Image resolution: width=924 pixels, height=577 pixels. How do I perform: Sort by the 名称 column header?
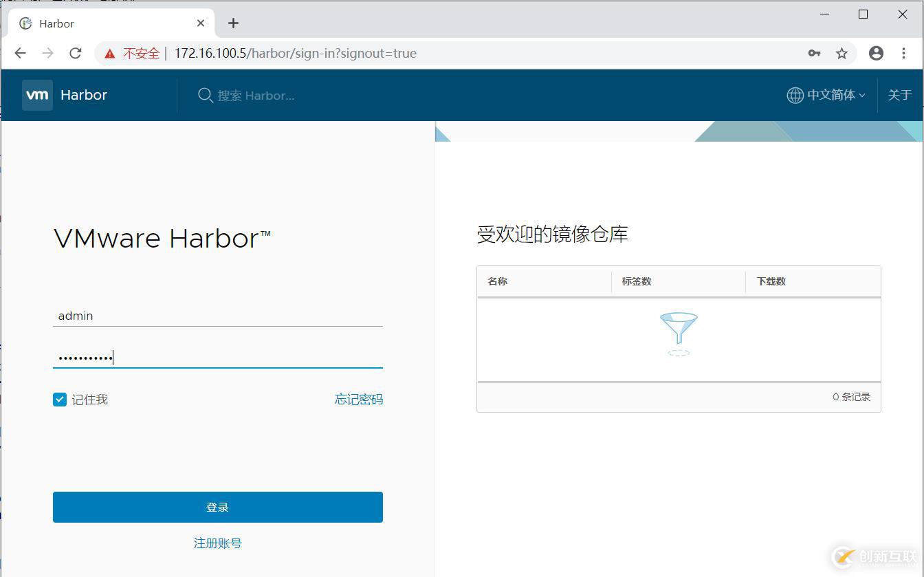tap(498, 281)
